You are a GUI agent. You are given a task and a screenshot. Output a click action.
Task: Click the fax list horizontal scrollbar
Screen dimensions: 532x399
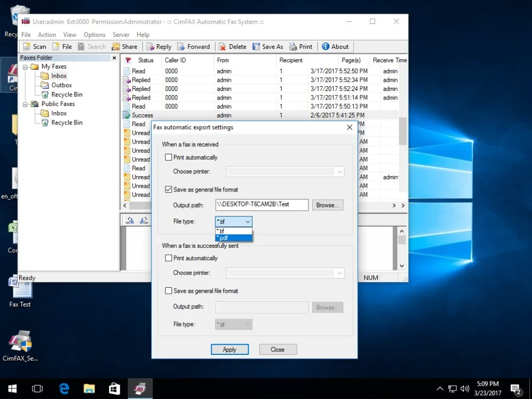coord(138,205)
